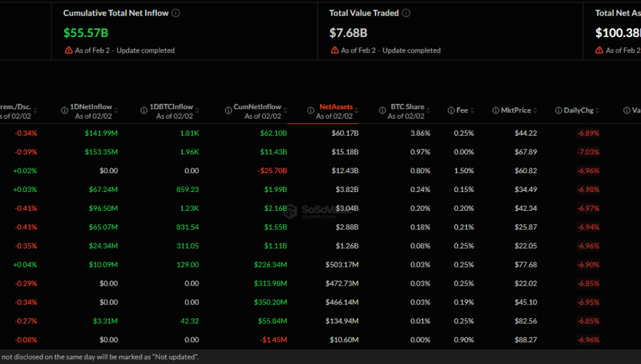
Task: Sort table by MktPrice column header
Action: click(515, 110)
